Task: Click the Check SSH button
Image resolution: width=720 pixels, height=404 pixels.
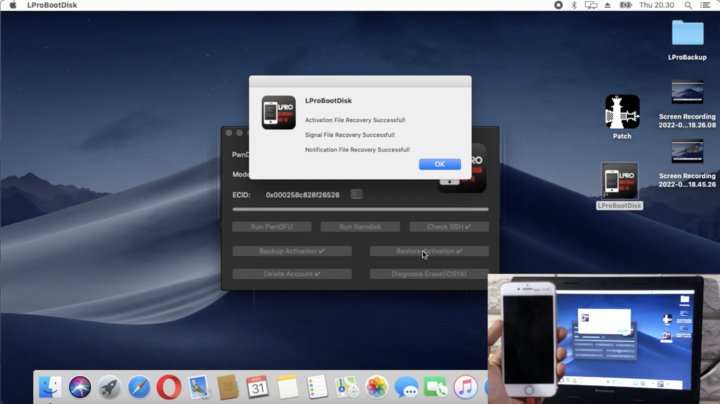Action: pyautogui.click(x=449, y=227)
